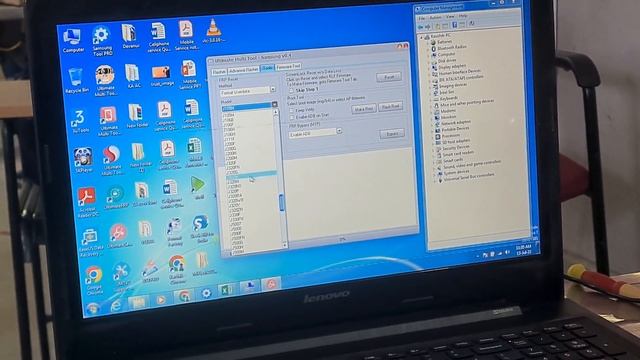Open the KA AC folder on desktop
640x360 pixels.
[x=133, y=76]
